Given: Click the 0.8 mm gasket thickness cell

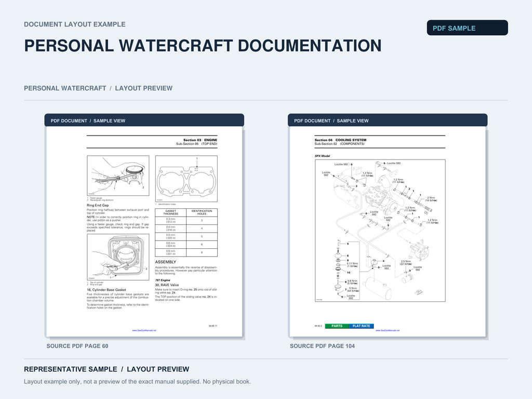Looking at the screenshot, I should click(x=170, y=252).
